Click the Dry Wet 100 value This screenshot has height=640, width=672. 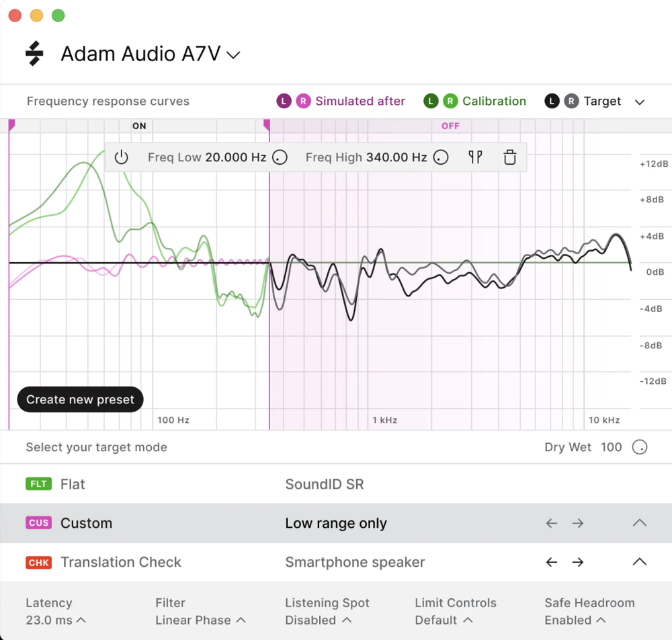click(x=611, y=447)
